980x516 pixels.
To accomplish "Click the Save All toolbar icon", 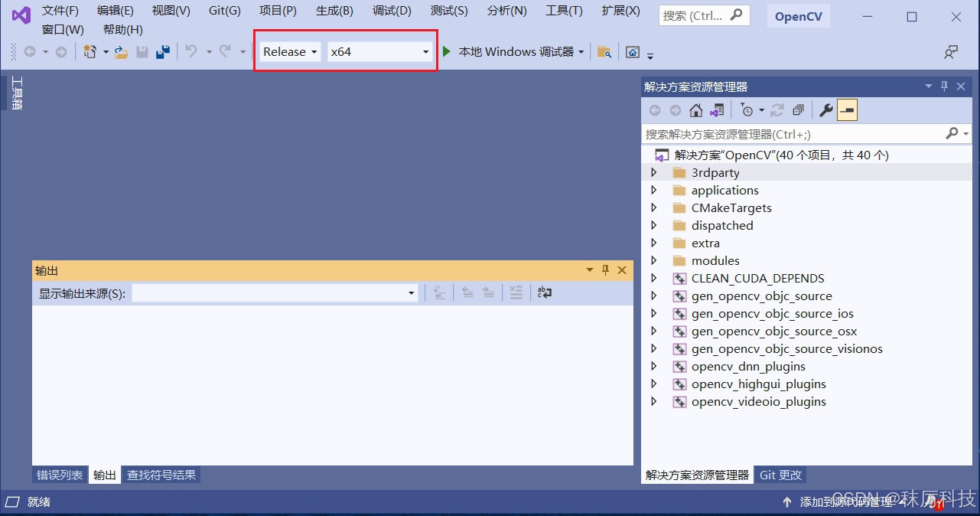I will 162,52.
